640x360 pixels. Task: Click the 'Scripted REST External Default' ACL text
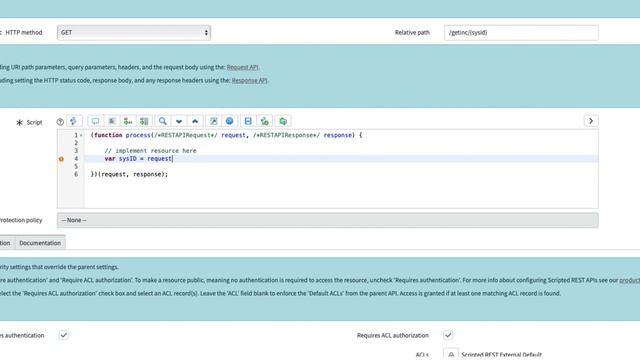[x=502, y=355]
